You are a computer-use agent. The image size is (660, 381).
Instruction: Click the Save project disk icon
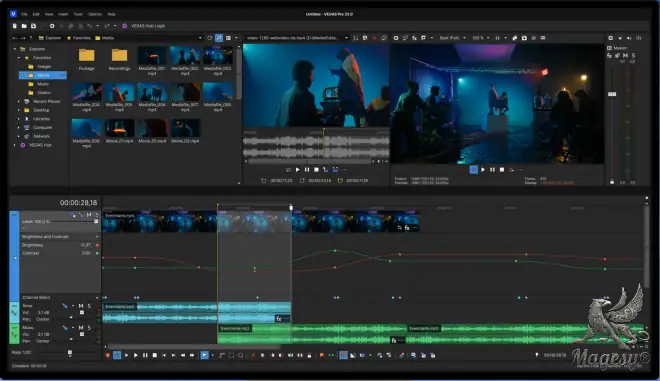point(33,26)
